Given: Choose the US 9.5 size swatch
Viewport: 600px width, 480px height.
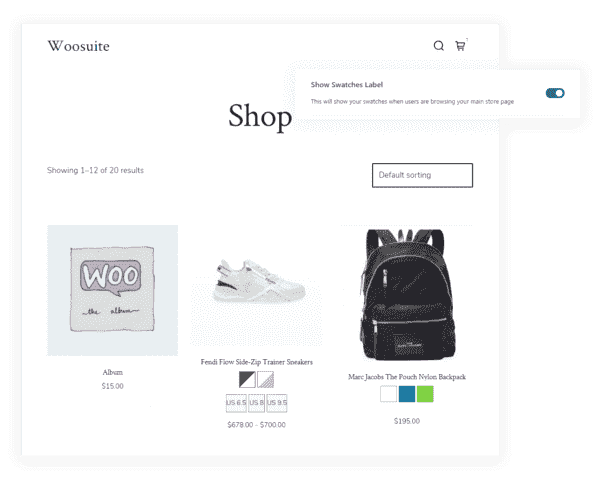Looking at the screenshot, I should tap(277, 403).
